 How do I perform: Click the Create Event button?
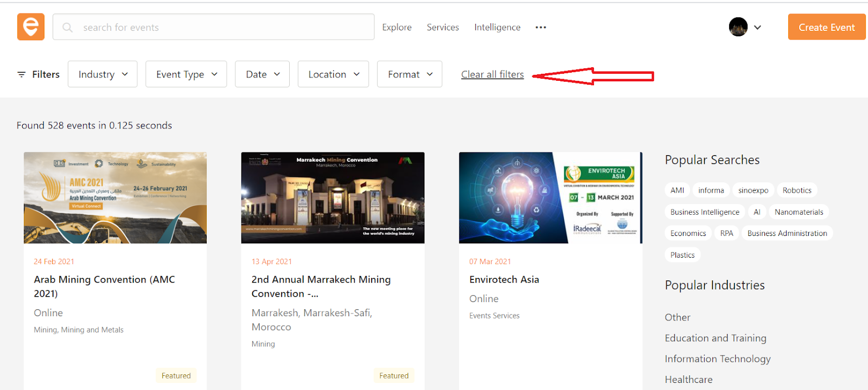coord(826,27)
